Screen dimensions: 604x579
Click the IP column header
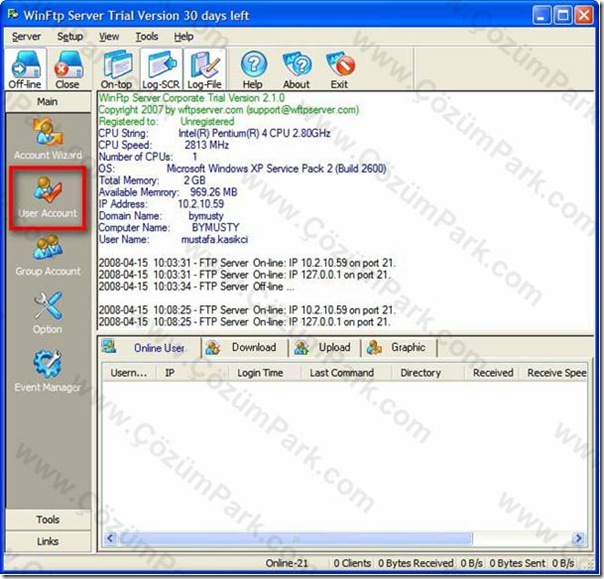click(192, 373)
